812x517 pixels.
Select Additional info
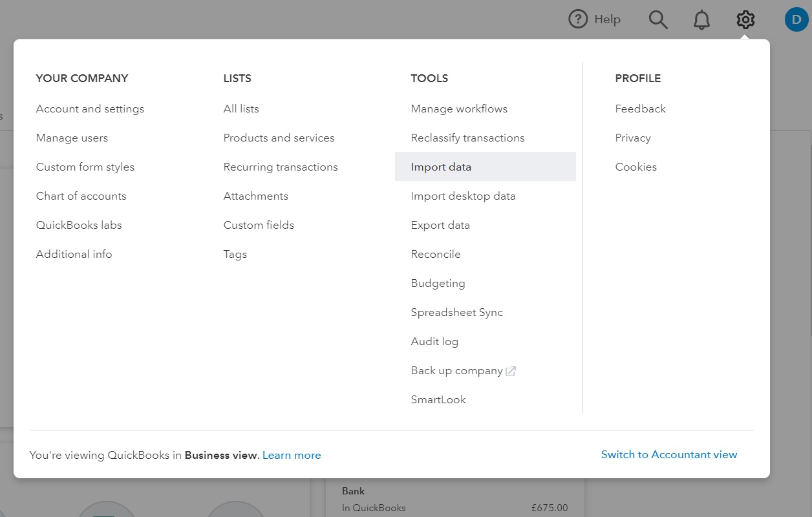[x=74, y=254]
